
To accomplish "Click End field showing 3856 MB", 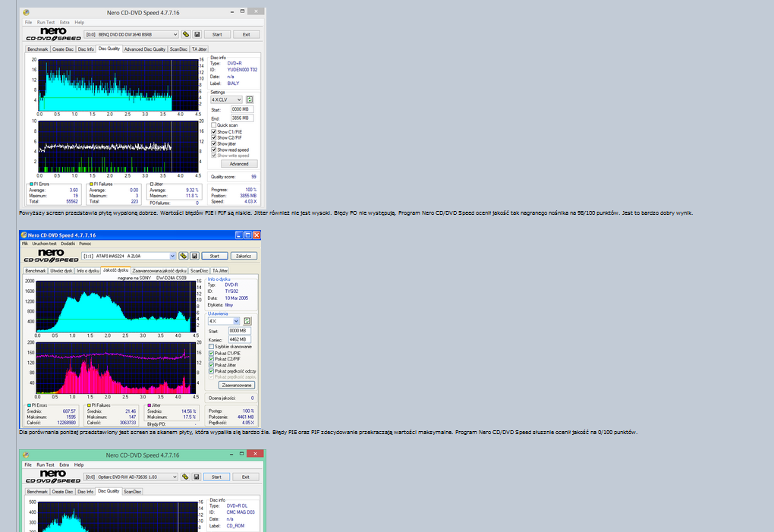I will [242, 118].
